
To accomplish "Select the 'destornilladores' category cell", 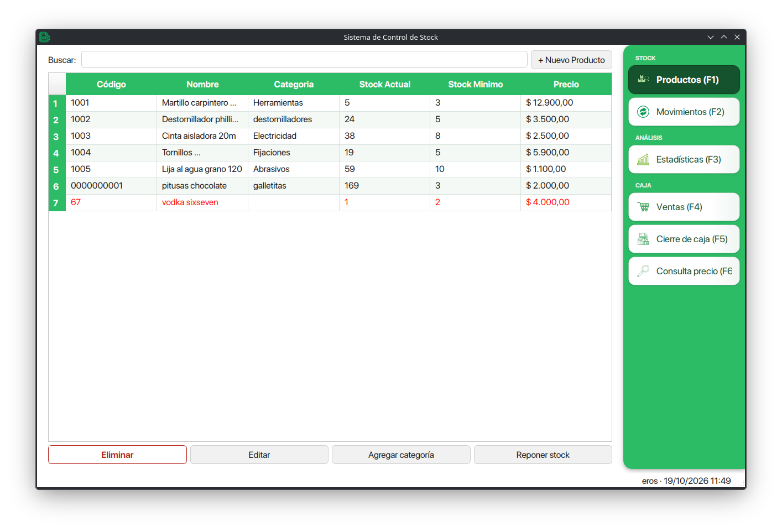I will coord(294,119).
